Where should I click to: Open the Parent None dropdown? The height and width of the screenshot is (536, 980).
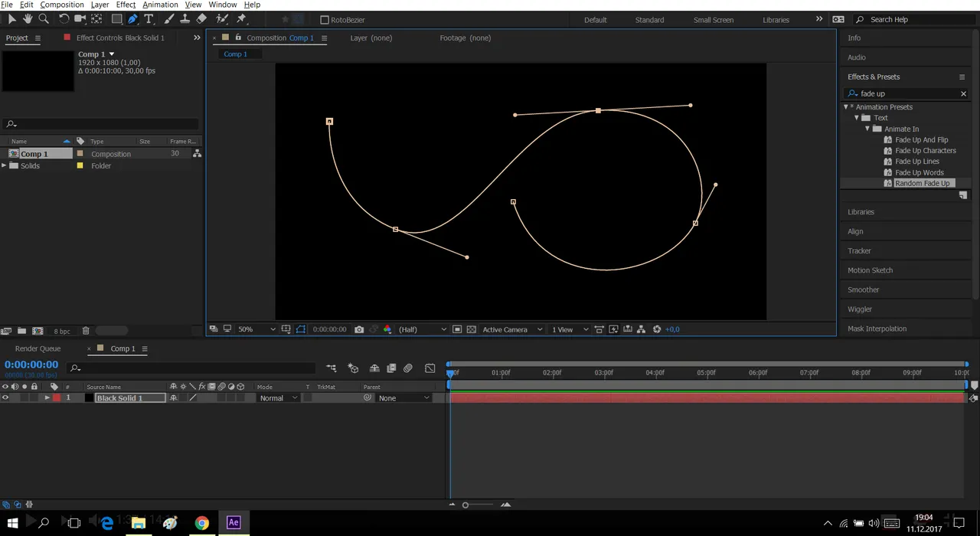pos(403,398)
